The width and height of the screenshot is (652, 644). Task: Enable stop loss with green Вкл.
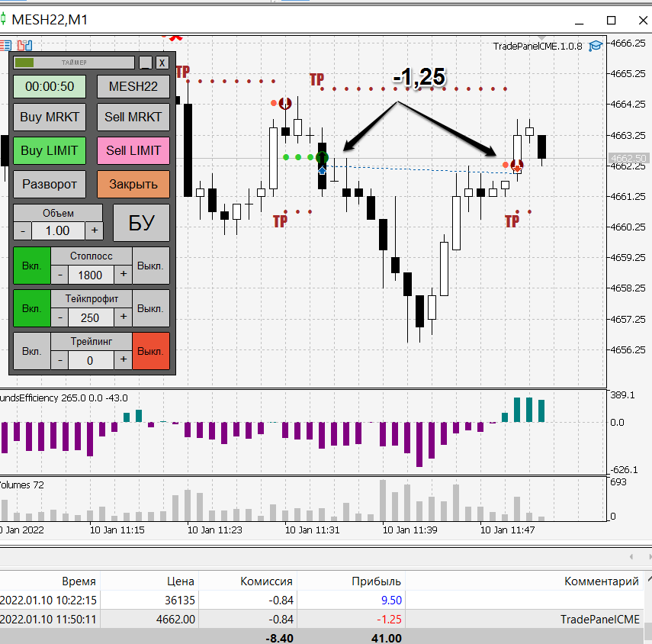pos(31,266)
